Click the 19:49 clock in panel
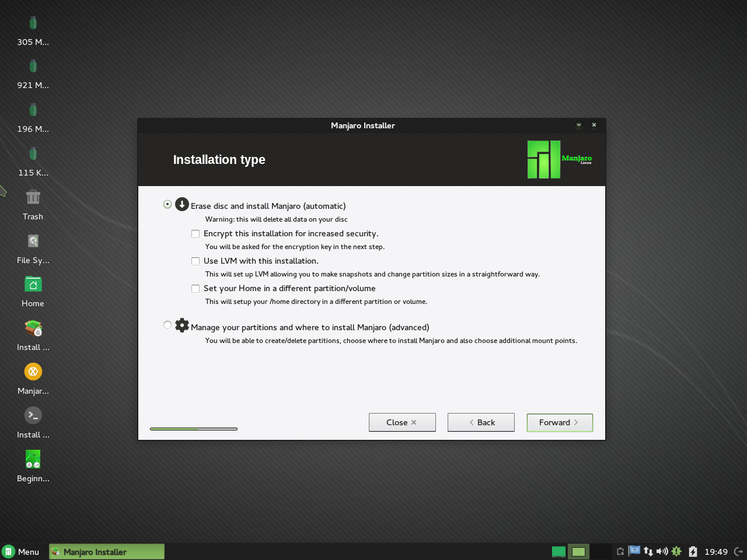This screenshot has width=747, height=560. point(716,552)
